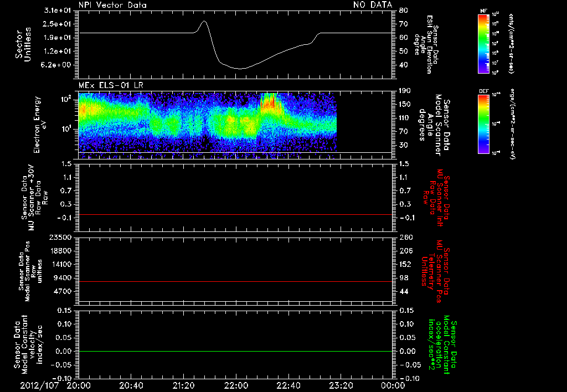The height and width of the screenshot is (392, 567).
Task: Click the '22:40' time tick label
Action: (x=288, y=385)
